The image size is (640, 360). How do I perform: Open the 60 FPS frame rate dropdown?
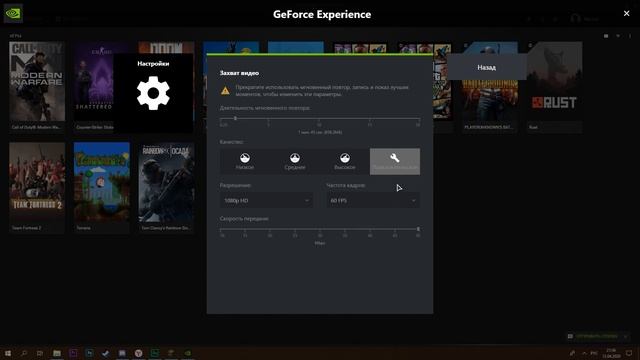373,200
